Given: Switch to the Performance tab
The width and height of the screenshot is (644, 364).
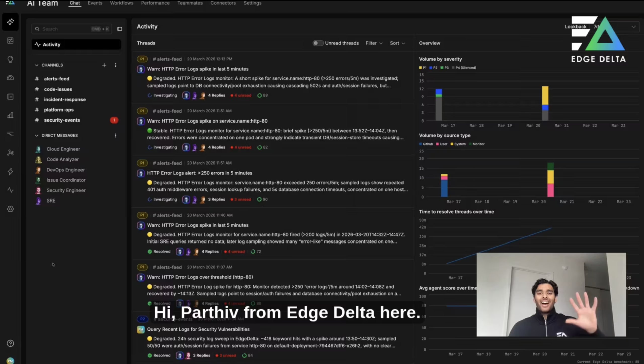Looking at the screenshot, I should (155, 3).
